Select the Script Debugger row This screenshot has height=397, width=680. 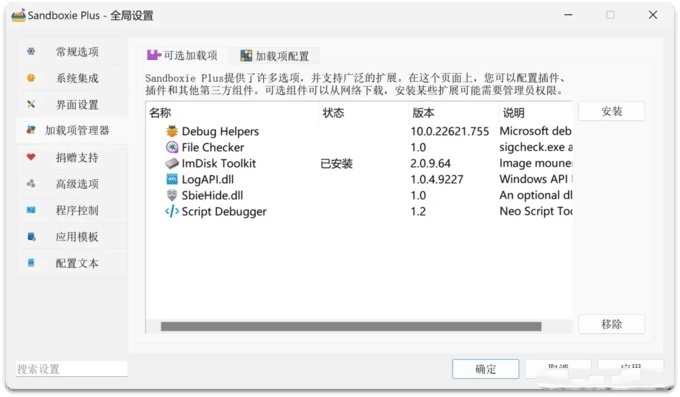click(x=359, y=211)
